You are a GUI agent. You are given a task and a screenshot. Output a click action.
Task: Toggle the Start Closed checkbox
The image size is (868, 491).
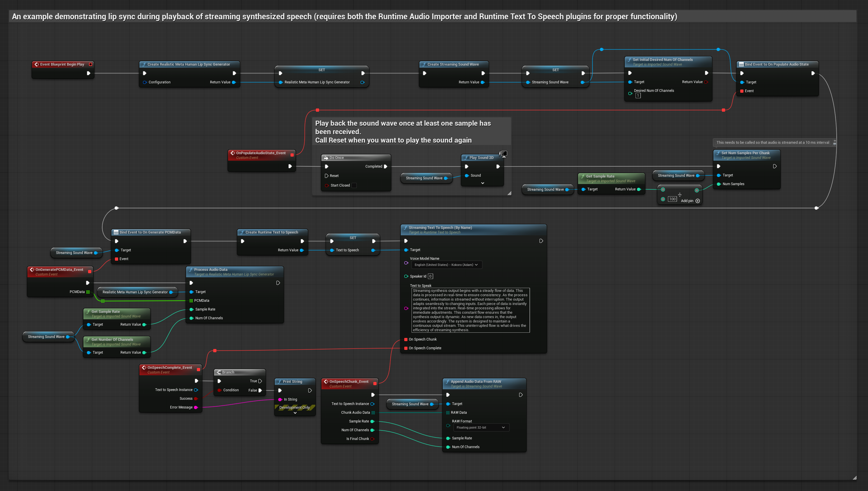(x=354, y=185)
